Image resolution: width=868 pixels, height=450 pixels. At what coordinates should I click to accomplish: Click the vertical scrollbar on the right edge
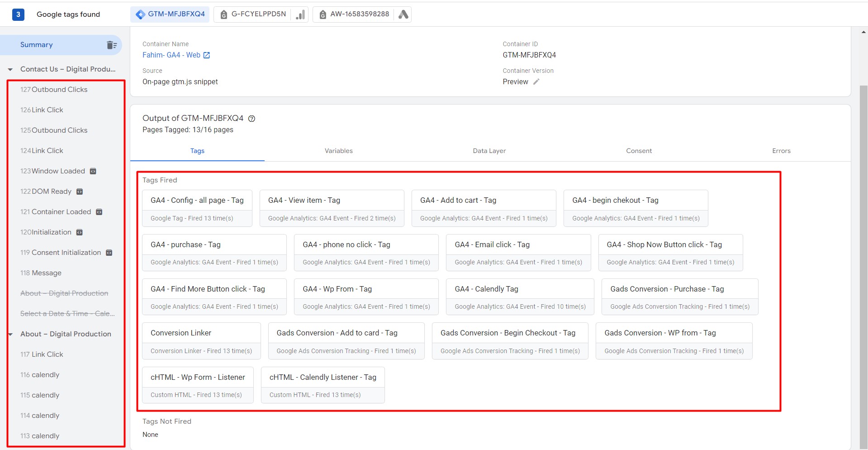[x=863, y=267]
